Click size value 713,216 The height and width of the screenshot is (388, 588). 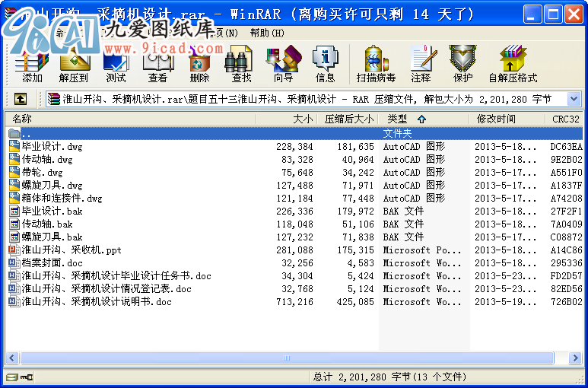click(x=294, y=302)
